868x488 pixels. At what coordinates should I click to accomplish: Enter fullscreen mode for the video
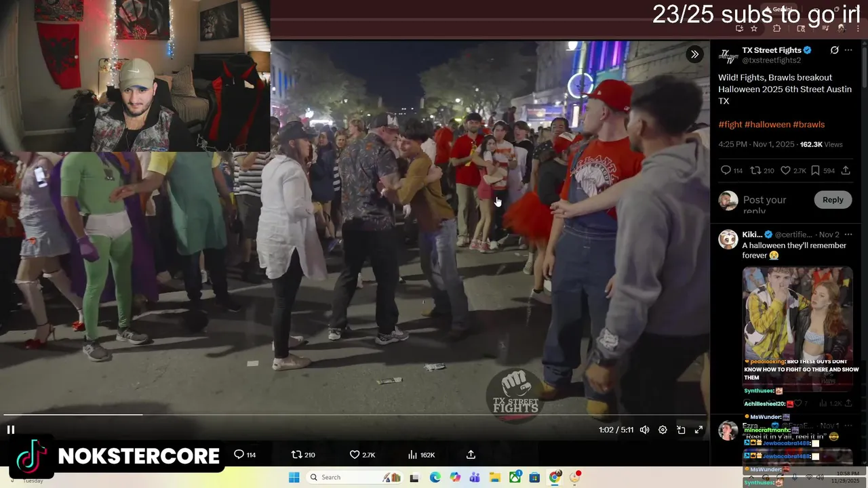[698, 430]
